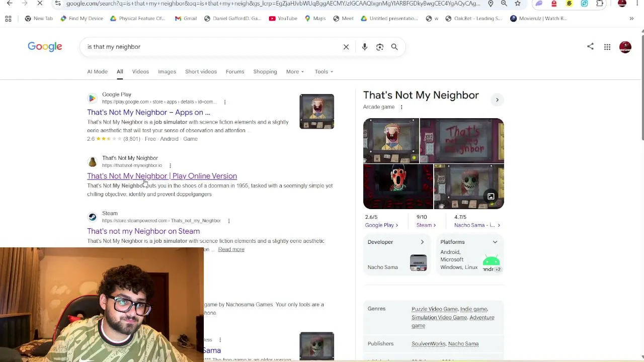This screenshot has height=362, width=644.
Task: Switch to Short videos tab
Action: coord(201,71)
